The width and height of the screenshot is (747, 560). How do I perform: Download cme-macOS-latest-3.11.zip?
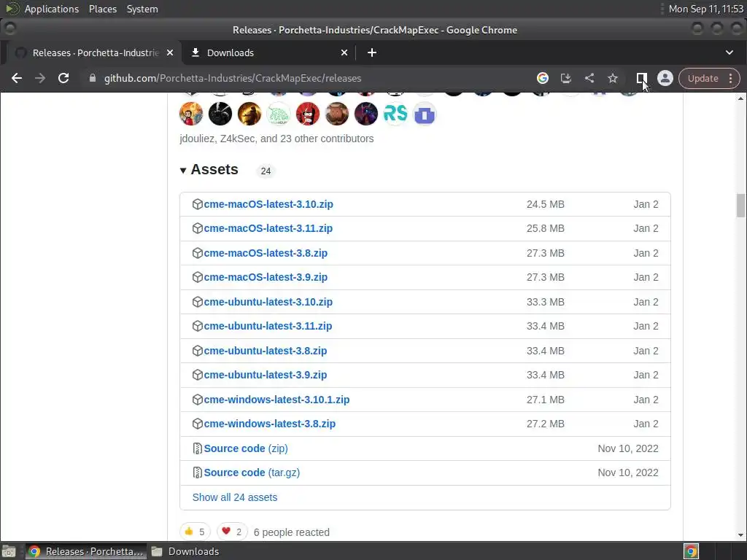coord(268,228)
